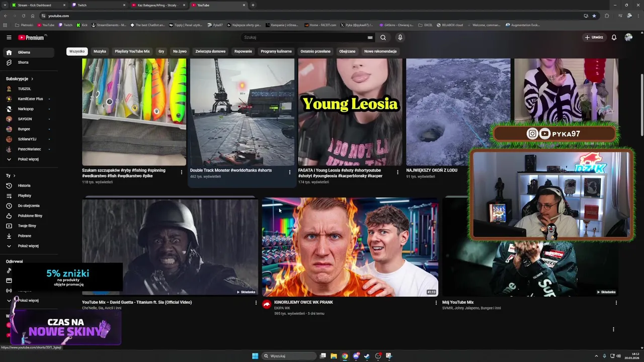This screenshot has width=644, height=362.
Task: Open the Mój YouTube Mix title
Action: (458, 302)
